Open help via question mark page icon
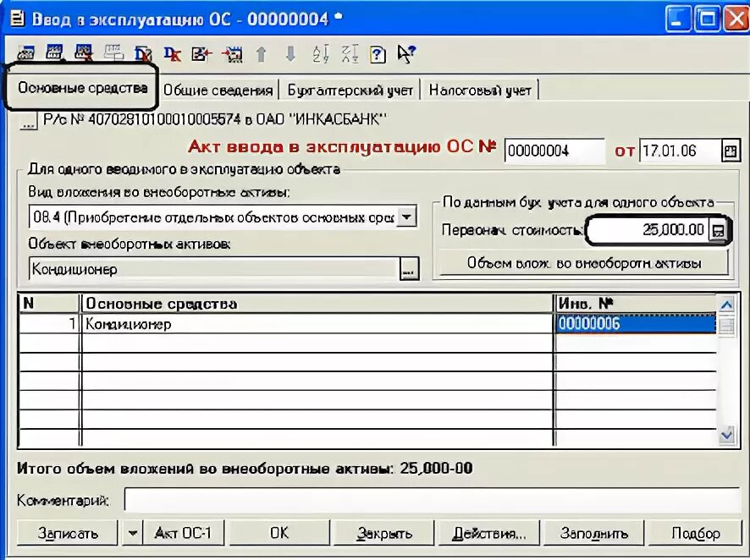 (378, 54)
